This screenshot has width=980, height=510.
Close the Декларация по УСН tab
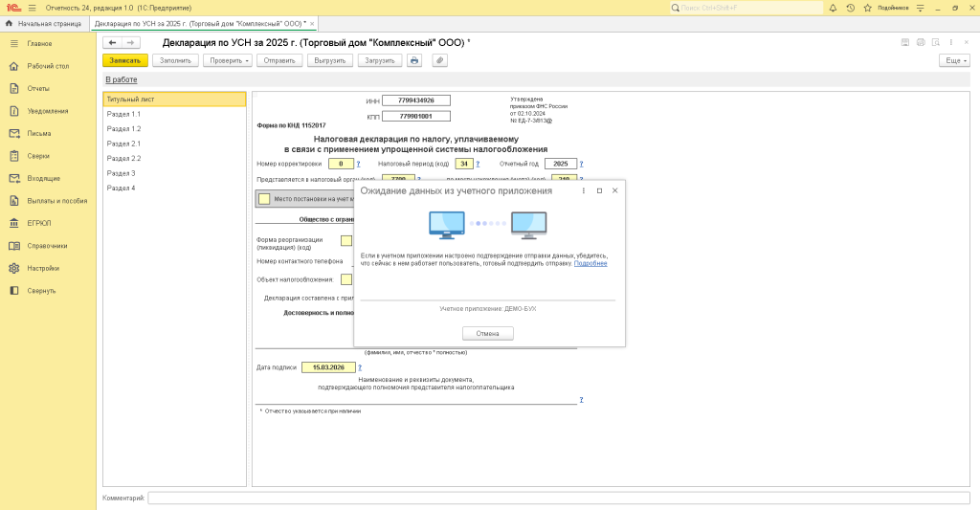(312, 24)
